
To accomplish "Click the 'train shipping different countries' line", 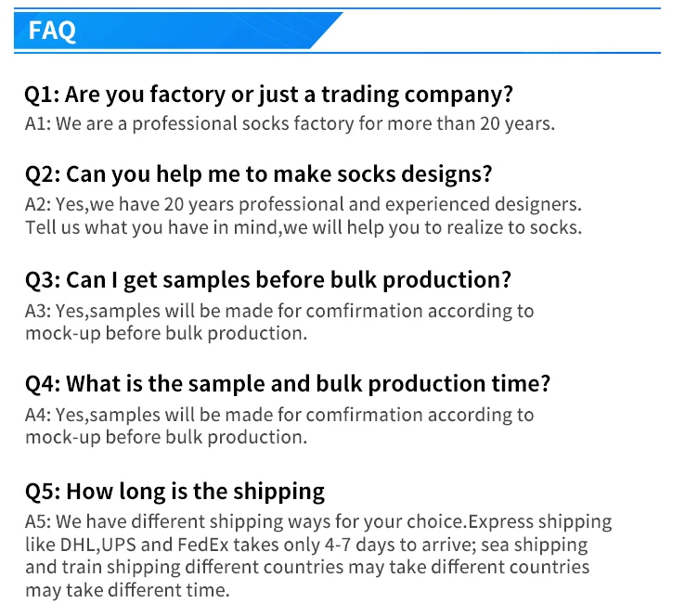I will (306, 567).
